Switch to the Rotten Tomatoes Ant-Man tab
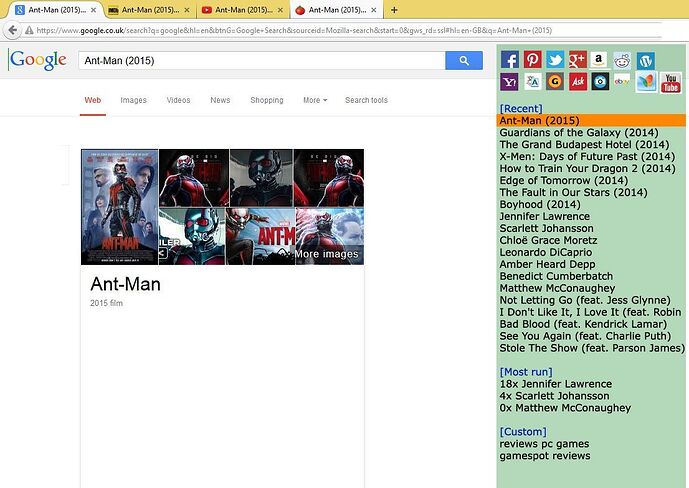Viewport: 689px width, 488px height. point(337,10)
